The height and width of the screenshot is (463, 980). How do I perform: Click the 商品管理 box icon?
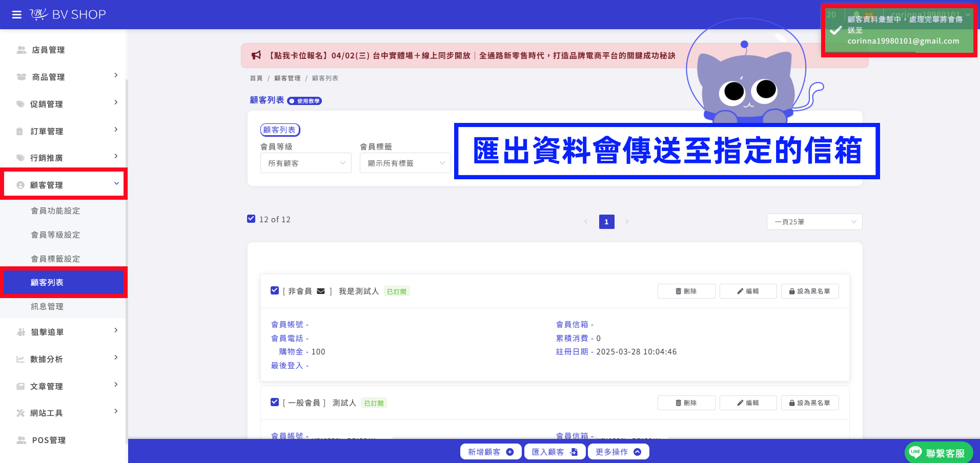pos(21,77)
